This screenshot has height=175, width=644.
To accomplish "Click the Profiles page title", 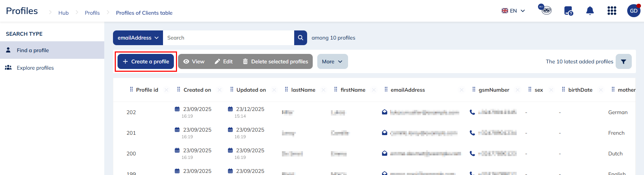I will point(22,11).
